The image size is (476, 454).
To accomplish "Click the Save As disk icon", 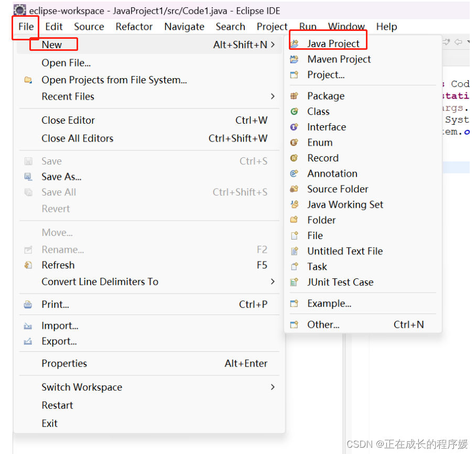I will click(28, 177).
